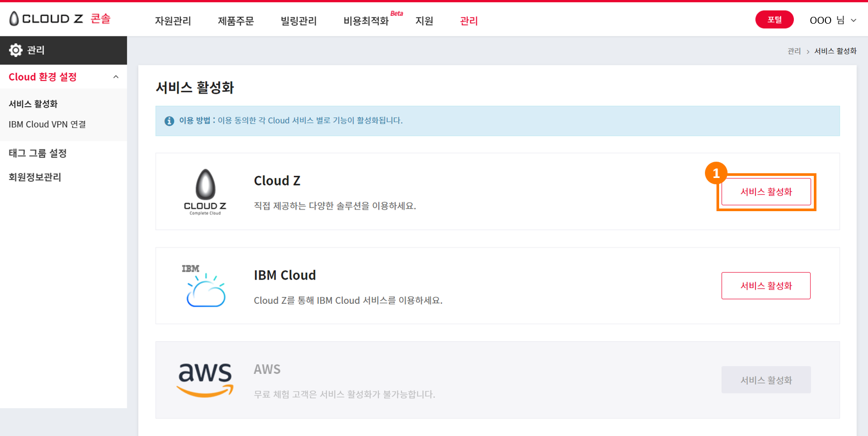Click the 이용 방법 notice text
The width and height of the screenshot is (868, 436).
tap(291, 121)
